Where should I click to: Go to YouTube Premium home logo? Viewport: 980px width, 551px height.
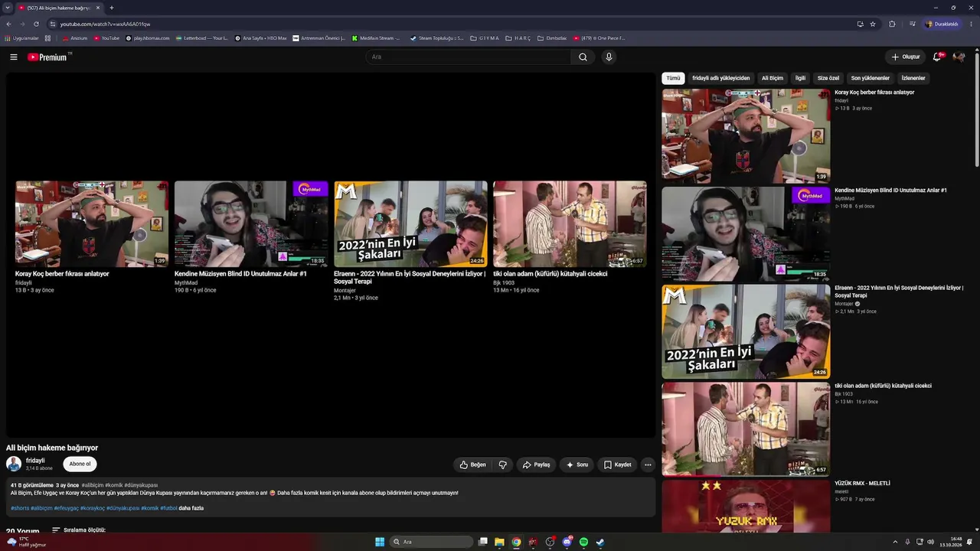click(49, 57)
